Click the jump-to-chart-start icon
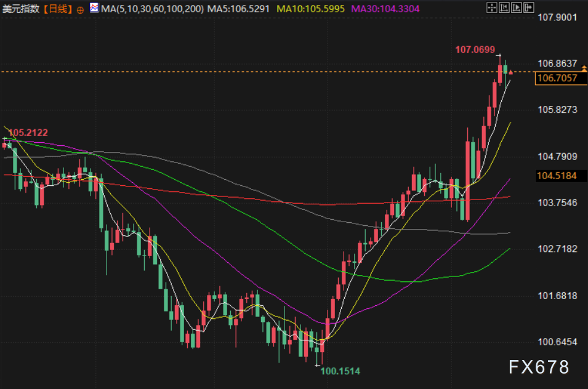Image resolution: width=588 pixels, height=389 pixels. (503, 8)
